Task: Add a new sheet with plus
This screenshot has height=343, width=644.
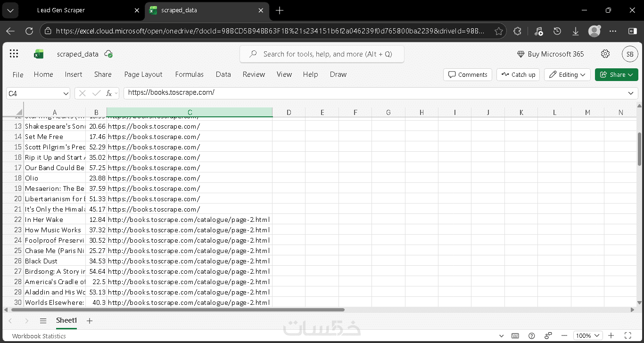Action: pos(90,321)
